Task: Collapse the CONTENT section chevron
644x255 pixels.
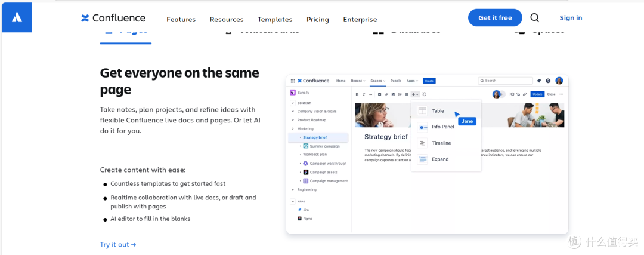Action: [x=293, y=103]
